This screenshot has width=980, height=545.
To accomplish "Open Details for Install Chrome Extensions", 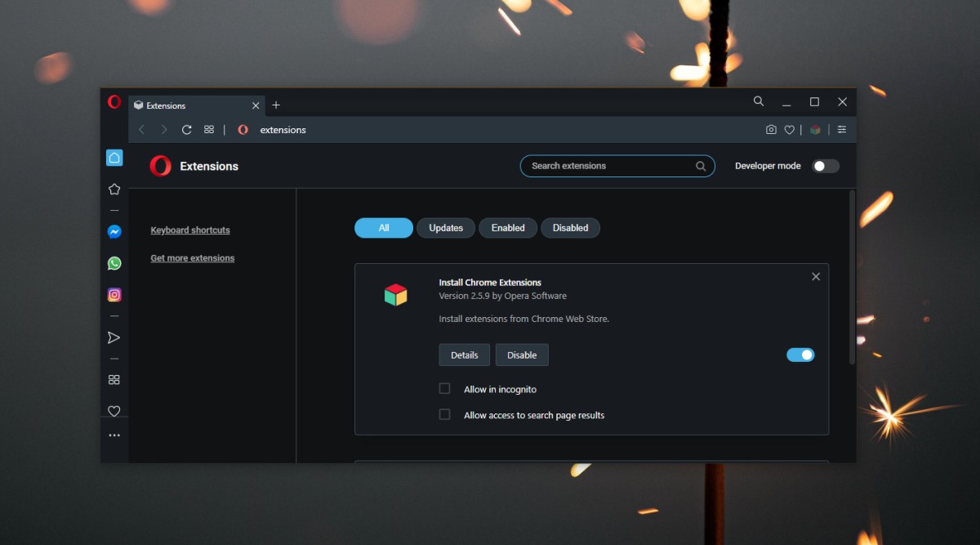I will point(465,355).
